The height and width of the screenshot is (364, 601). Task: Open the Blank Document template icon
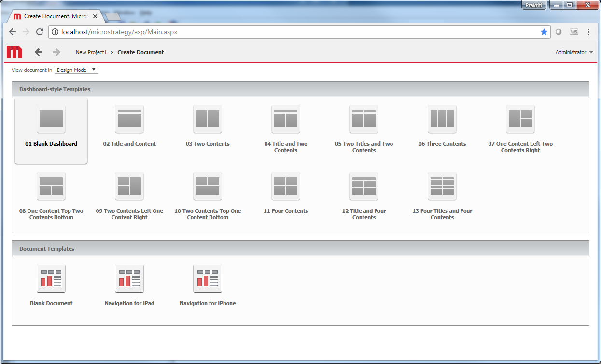coord(51,278)
